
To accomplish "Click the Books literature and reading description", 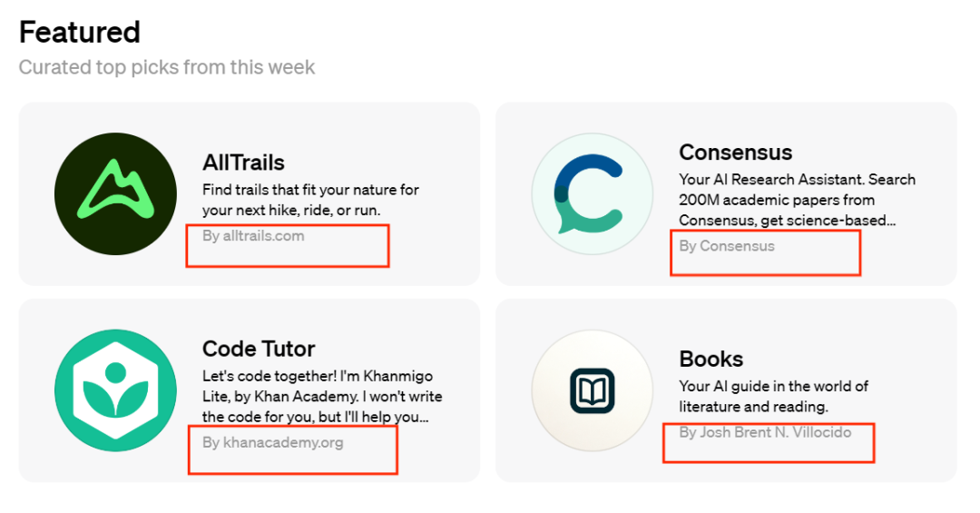I will 773,397.
